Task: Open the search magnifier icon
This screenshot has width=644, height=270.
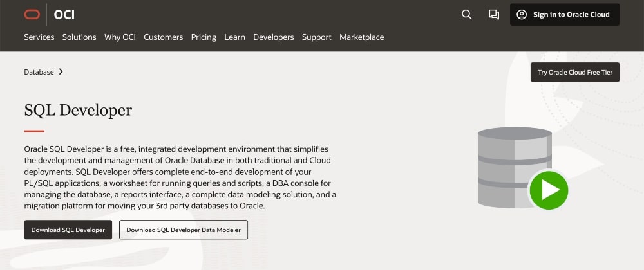Action: click(467, 15)
